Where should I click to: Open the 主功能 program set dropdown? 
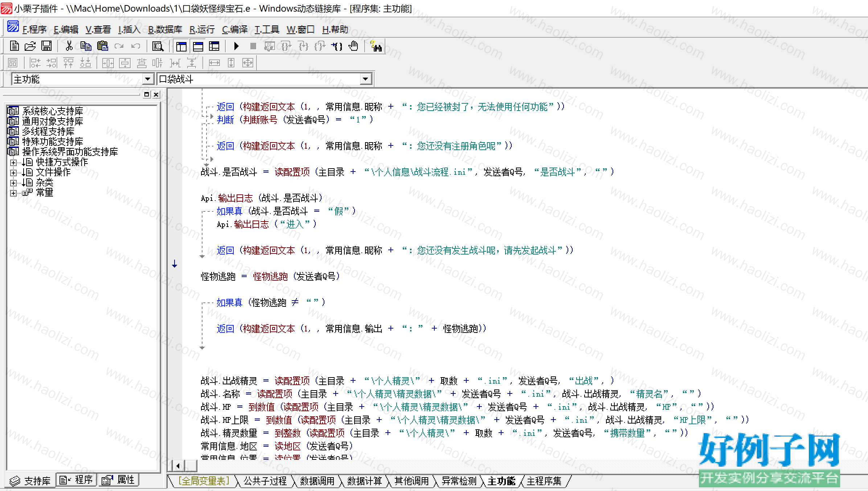point(147,79)
